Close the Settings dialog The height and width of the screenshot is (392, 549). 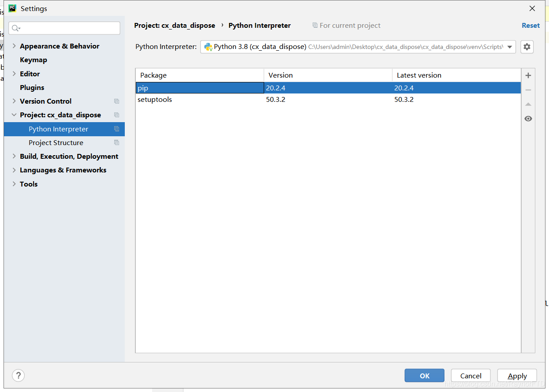point(532,8)
